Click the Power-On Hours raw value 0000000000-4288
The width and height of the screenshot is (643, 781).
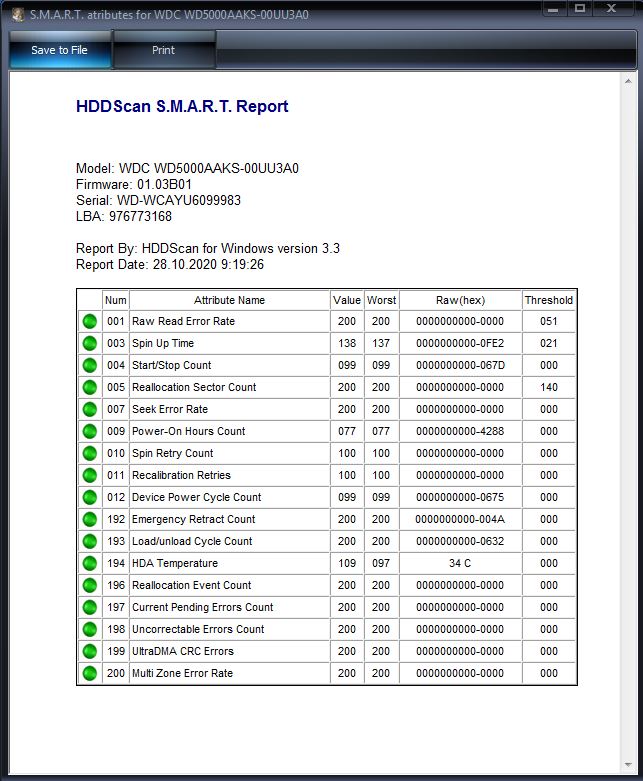tap(460, 431)
